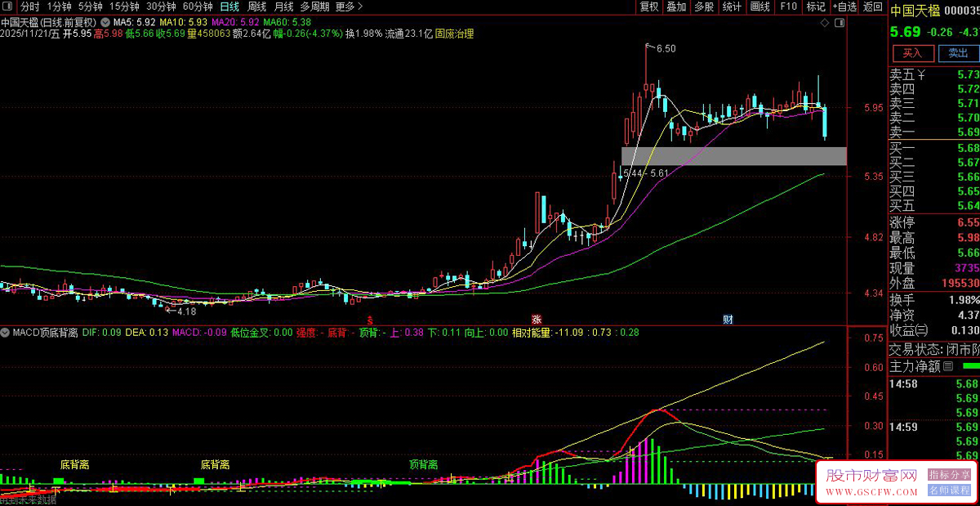
Task: Open F10 company info
Action: pos(788,7)
